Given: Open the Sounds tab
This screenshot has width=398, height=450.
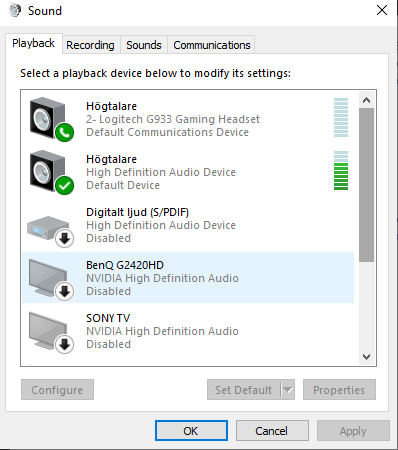Looking at the screenshot, I should (144, 45).
